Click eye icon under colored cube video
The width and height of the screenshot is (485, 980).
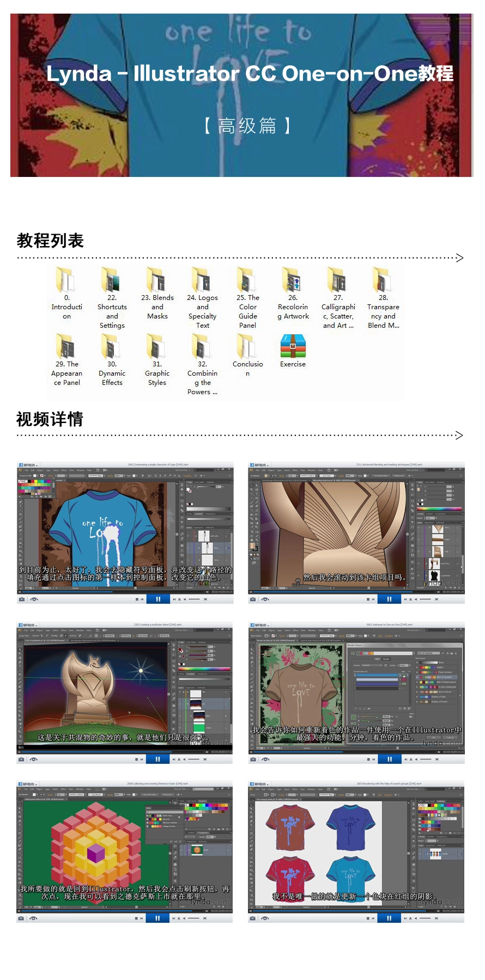[x=34, y=918]
